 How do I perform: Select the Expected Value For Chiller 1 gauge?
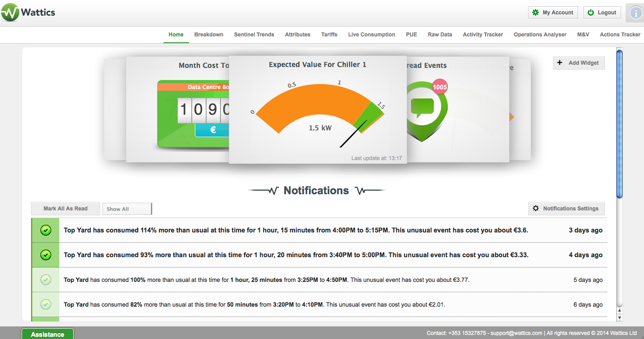(x=318, y=110)
